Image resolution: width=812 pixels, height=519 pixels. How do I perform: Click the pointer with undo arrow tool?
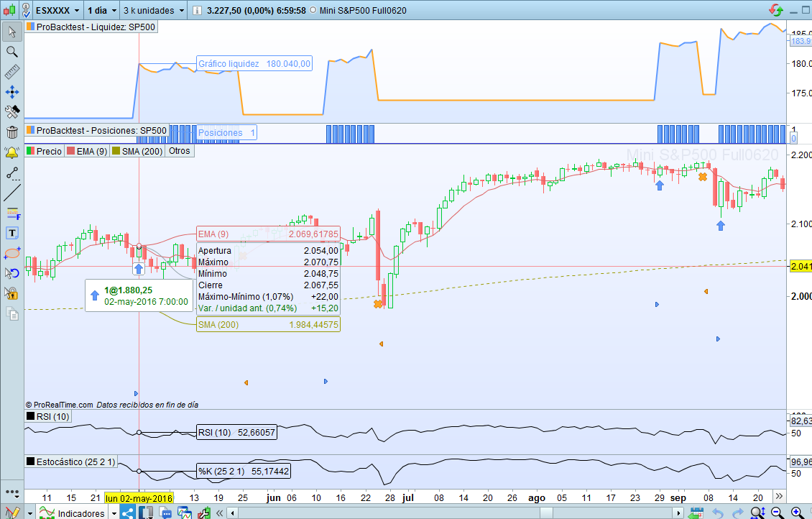(12, 273)
